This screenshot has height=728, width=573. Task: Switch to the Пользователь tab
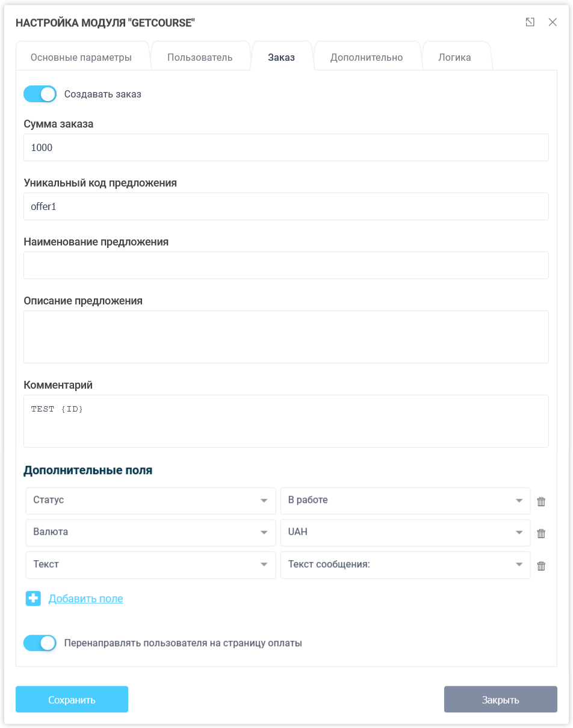(x=200, y=56)
